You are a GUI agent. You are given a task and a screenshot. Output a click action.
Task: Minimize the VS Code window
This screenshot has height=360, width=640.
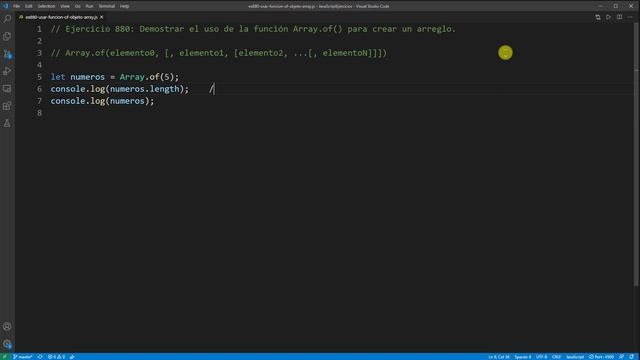coord(600,6)
